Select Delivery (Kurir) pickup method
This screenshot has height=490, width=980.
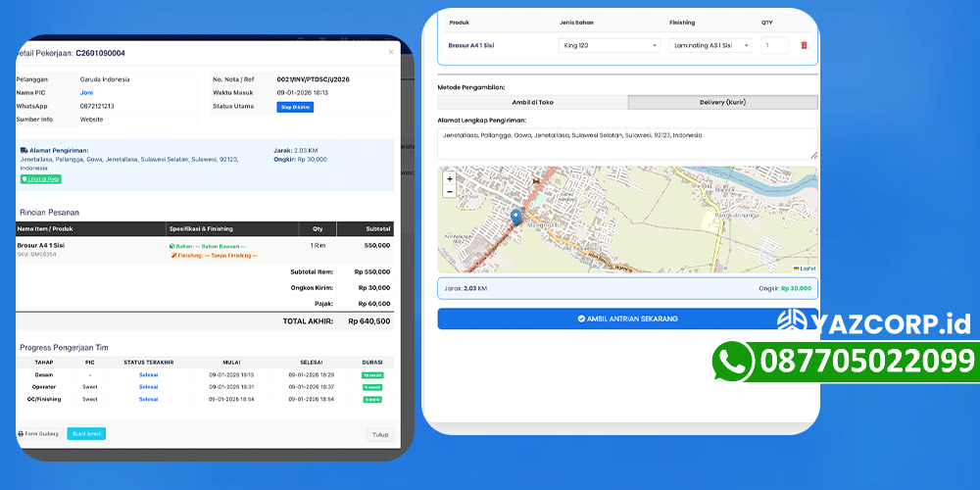coord(722,102)
